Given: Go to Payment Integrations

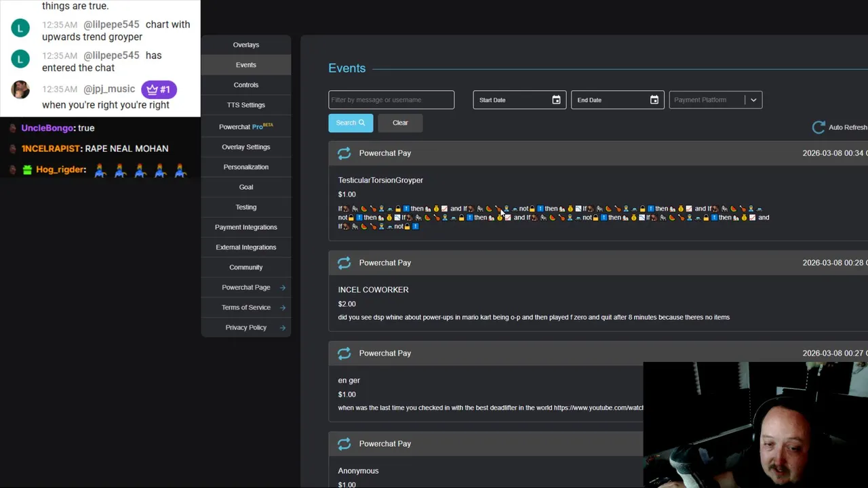Looking at the screenshot, I should click(x=246, y=227).
